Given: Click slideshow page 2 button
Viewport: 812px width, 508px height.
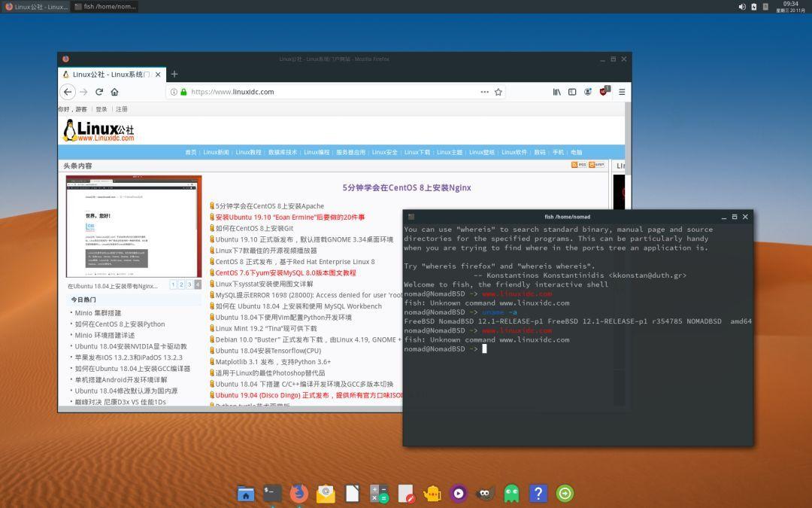Looking at the screenshot, I should [181, 284].
